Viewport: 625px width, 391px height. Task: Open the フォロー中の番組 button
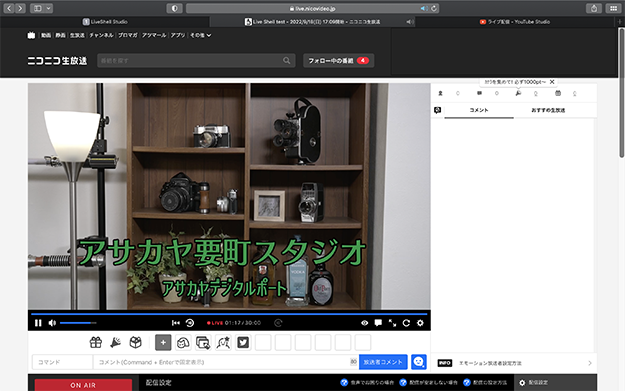pos(338,61)
